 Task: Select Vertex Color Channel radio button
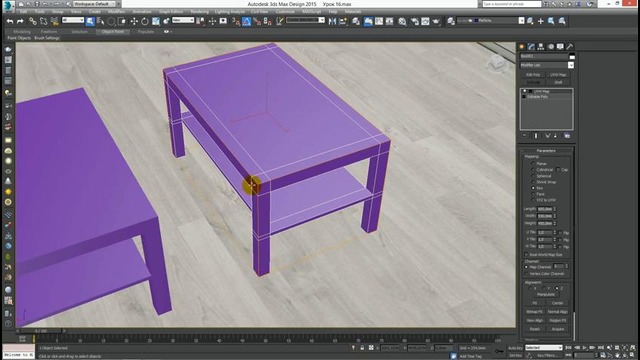click(526, 273)
